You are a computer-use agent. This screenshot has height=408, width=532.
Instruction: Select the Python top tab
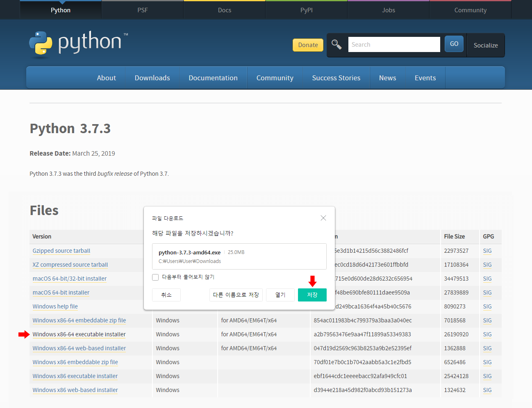click(x=61, y=10)
